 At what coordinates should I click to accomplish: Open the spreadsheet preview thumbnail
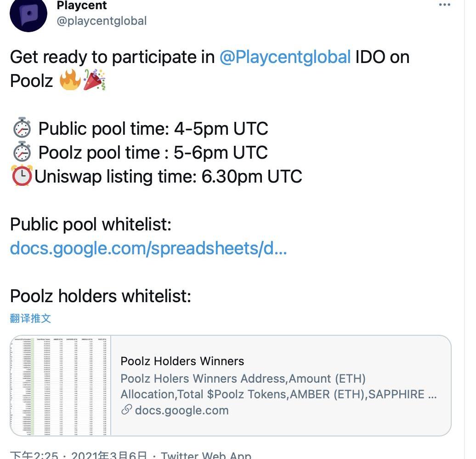(x=61, y=385)
